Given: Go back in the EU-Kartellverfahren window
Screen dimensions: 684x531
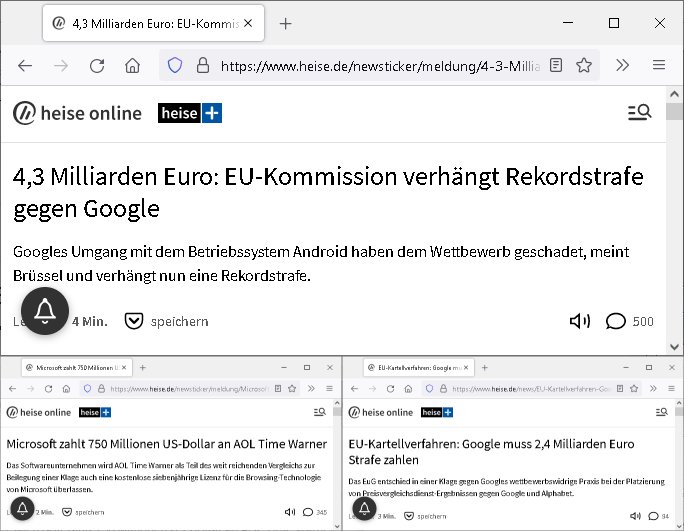Looking at the screenshot, I should (x=354, y=389).
